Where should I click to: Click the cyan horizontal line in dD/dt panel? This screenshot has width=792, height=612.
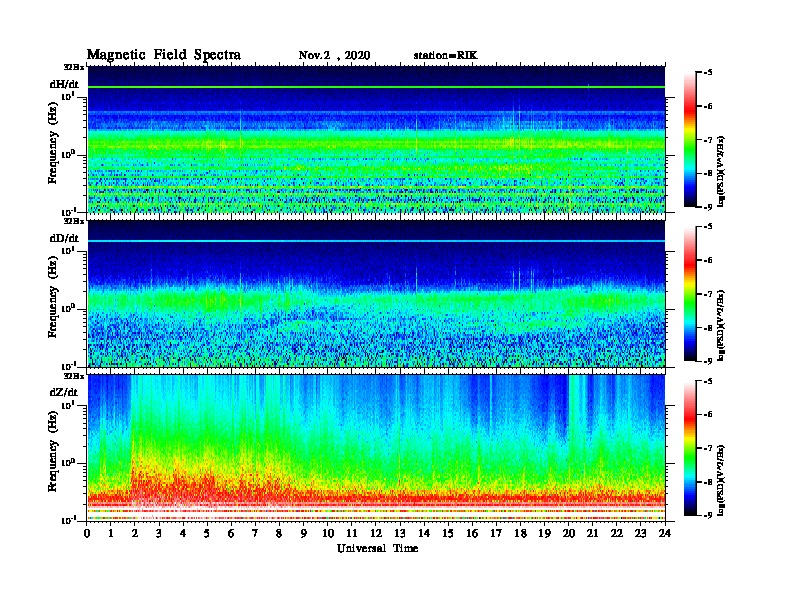click(376, 241)
